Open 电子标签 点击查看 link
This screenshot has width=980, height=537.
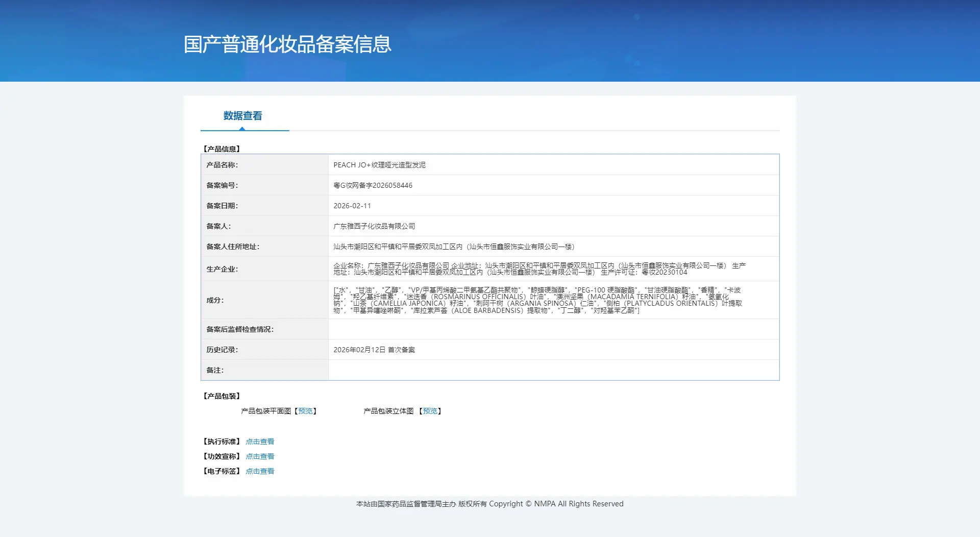[x=260, y=471]
